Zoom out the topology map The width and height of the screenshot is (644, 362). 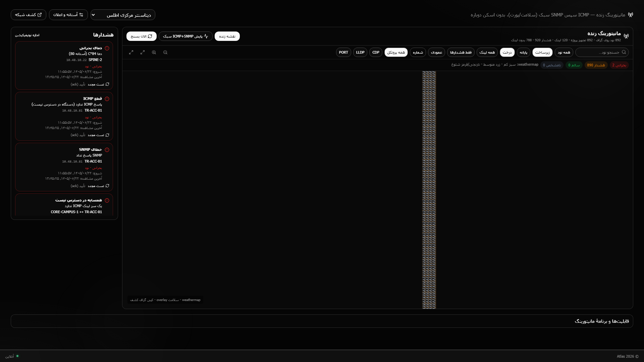pos(165,52)
